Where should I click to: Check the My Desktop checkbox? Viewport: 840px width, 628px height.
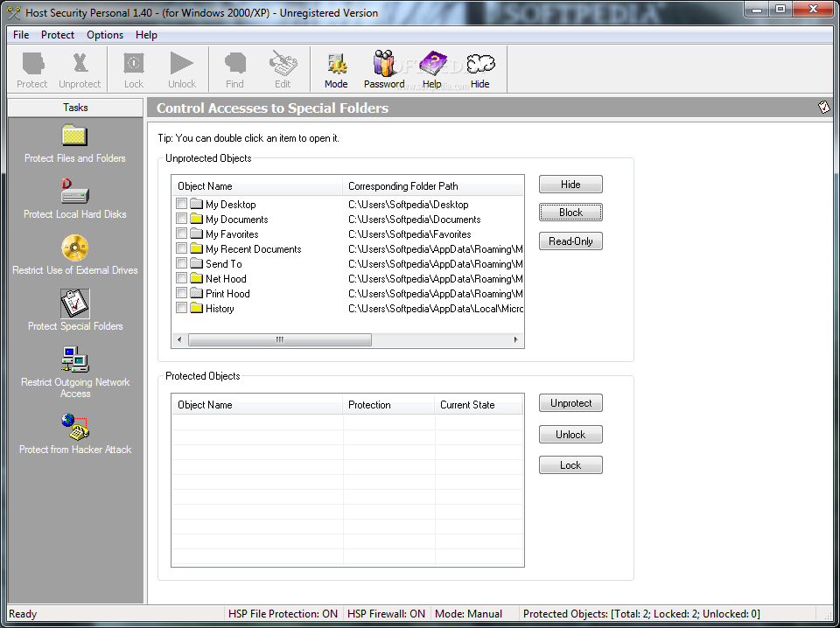pyautogui.click(x=182, y=204)
